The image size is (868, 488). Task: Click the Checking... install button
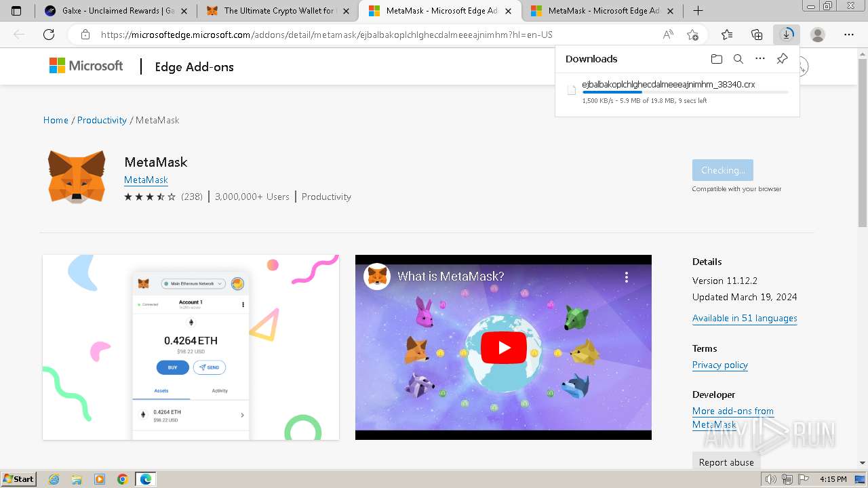(723, 170)
